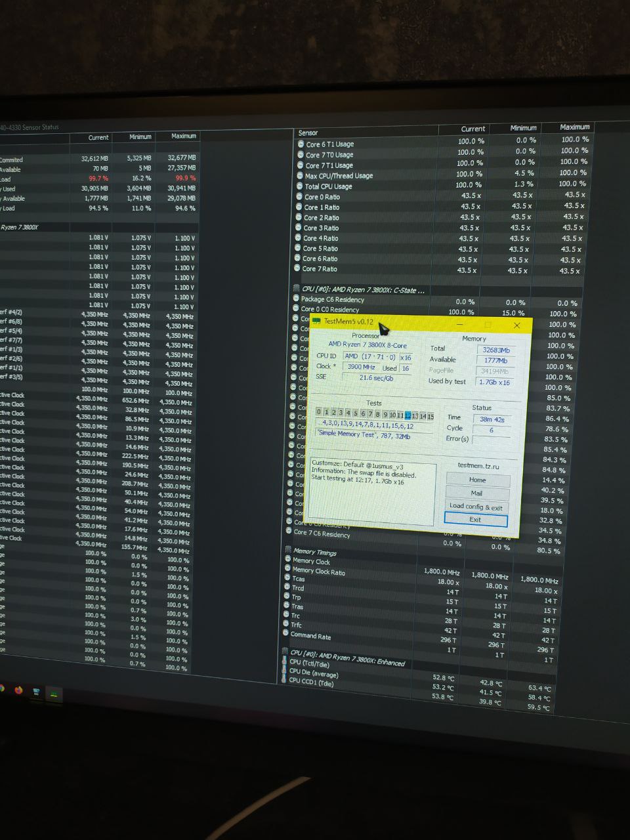Viewport: 630px width, 840px height.
Task: Click the Time 38m 42s status field
Action: pos(492,419)
